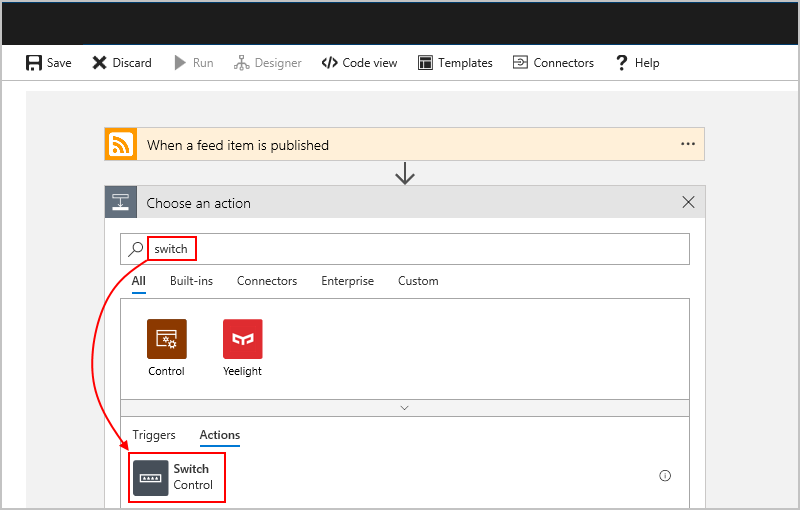Show info for the Switch action
800x510 pixels.
point(665,476)
